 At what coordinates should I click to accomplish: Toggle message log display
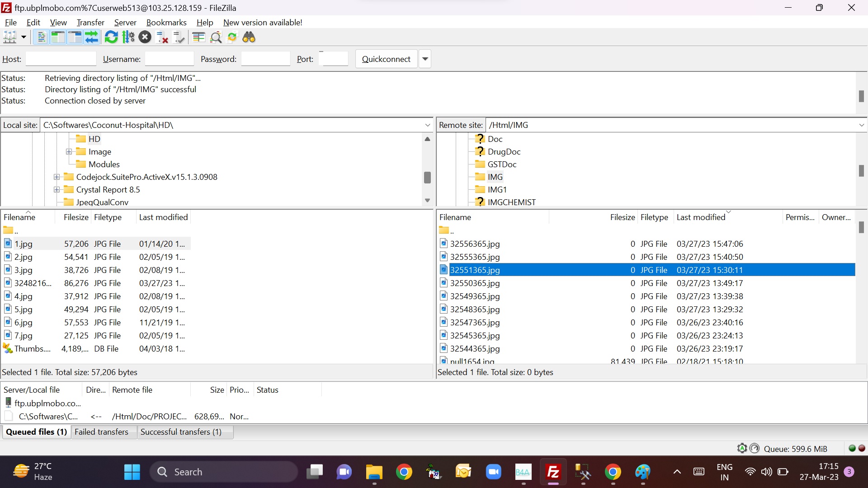[41, 38]
